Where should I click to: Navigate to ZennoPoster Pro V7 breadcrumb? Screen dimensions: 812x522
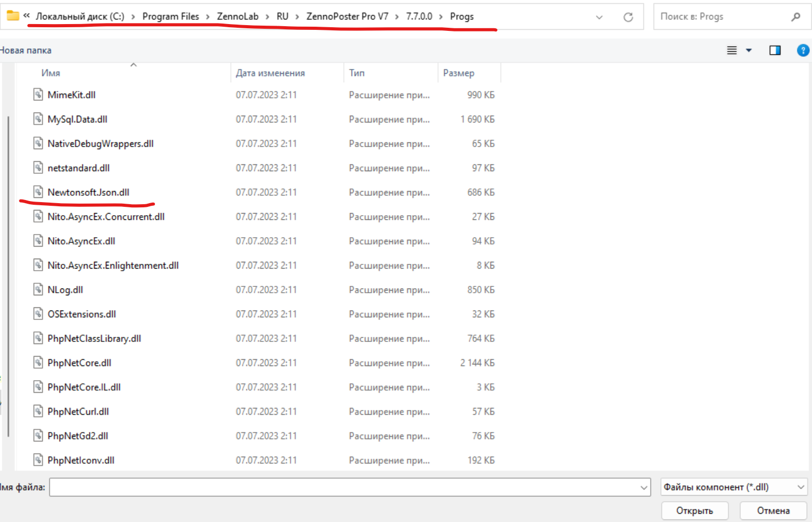pos(347,16)
